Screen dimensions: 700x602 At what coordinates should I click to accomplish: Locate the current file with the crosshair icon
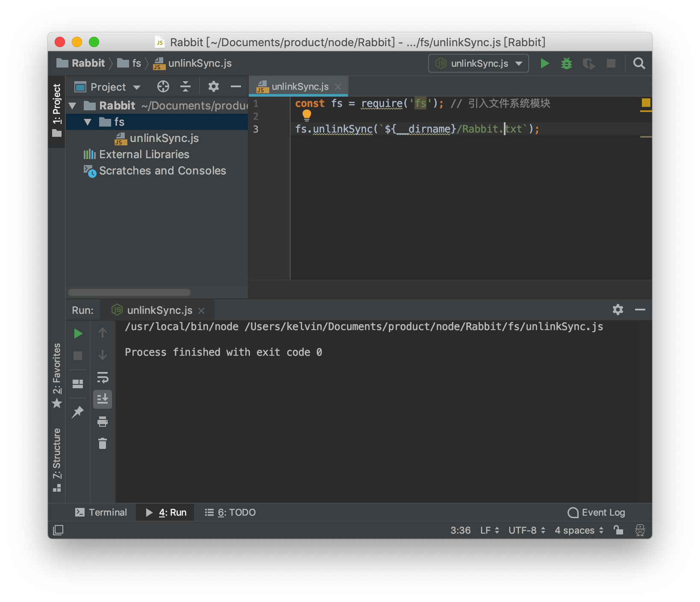tap(163, 86)
